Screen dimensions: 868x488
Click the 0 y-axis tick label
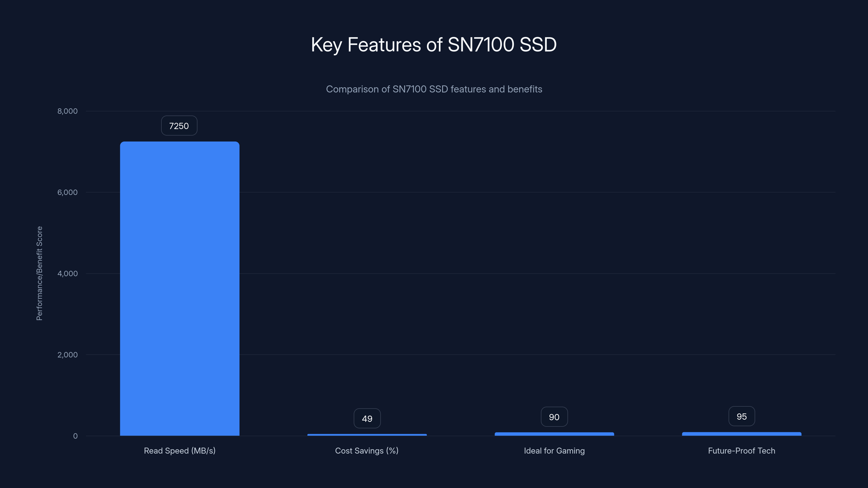click(x=75, y=436)
